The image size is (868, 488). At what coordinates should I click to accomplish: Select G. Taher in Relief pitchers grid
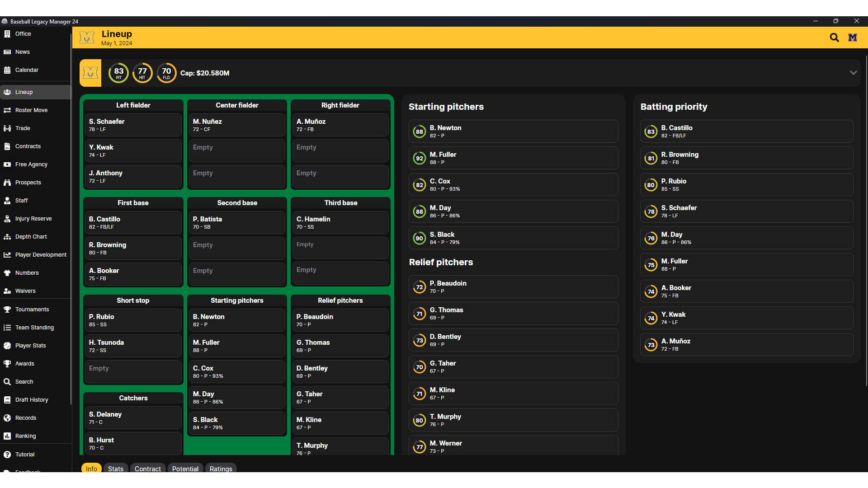341,398
